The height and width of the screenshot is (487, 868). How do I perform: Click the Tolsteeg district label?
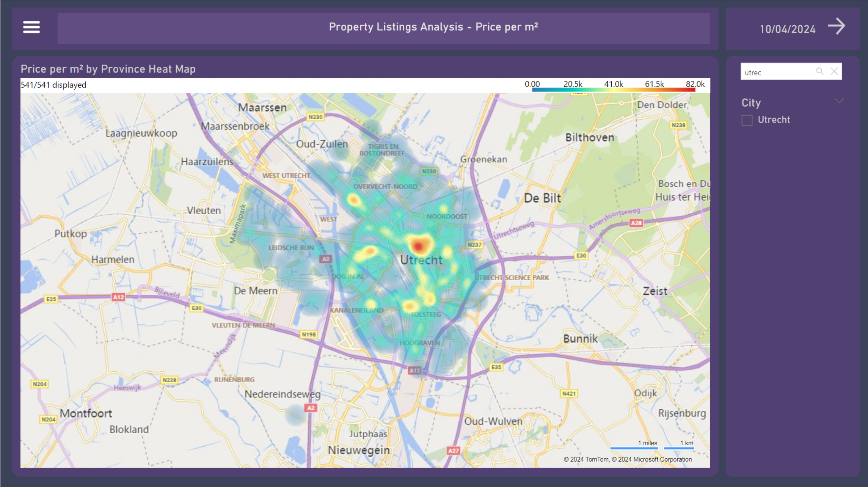coord(426,314)
